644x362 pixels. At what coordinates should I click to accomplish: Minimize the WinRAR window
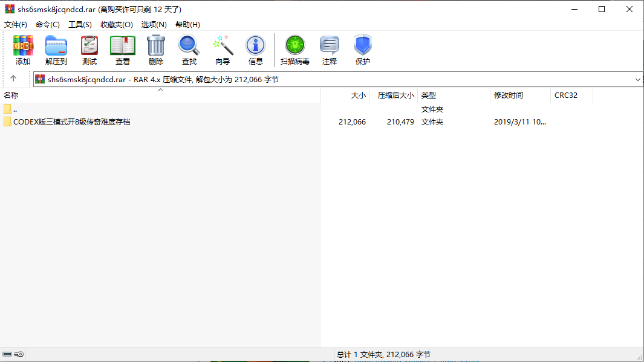(x=574, y=9)
